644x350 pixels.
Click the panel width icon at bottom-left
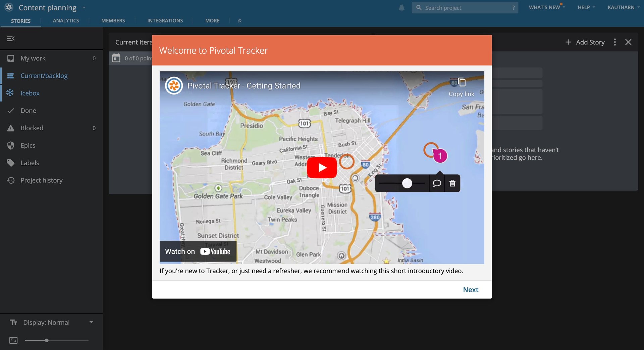(x=13, y=340)
